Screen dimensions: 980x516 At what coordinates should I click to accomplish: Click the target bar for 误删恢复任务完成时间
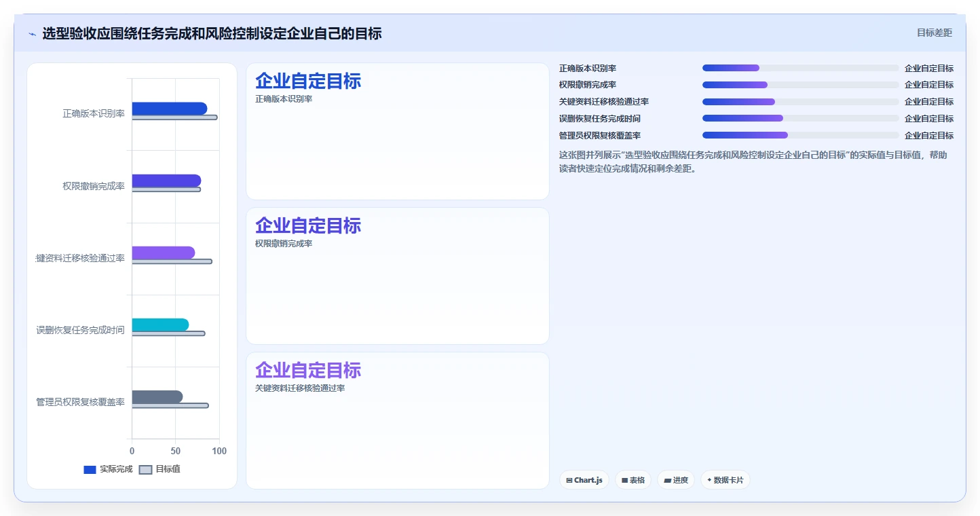[168, 333]
